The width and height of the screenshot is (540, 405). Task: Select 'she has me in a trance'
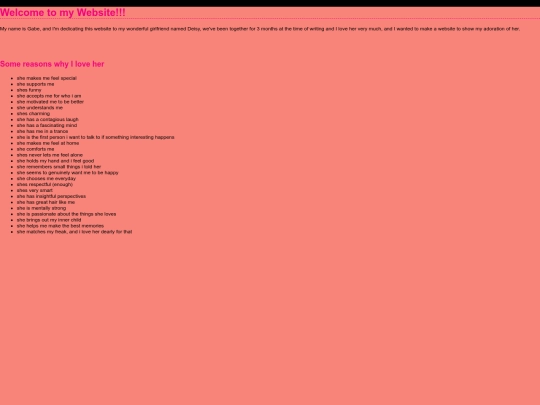click(x=43, y=131)
